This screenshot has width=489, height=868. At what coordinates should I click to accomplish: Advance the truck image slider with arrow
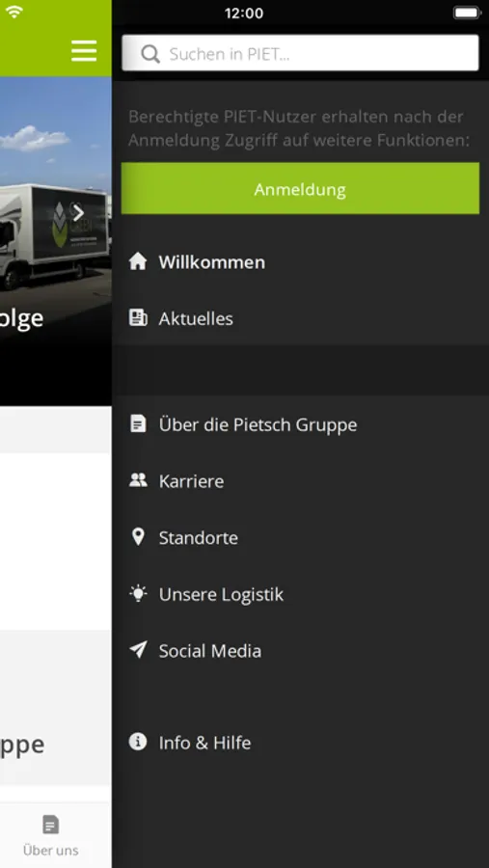click(x=78, y=212)
